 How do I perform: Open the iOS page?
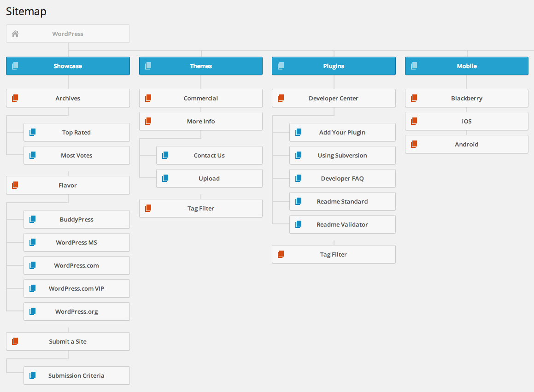[x=467, y=121]
